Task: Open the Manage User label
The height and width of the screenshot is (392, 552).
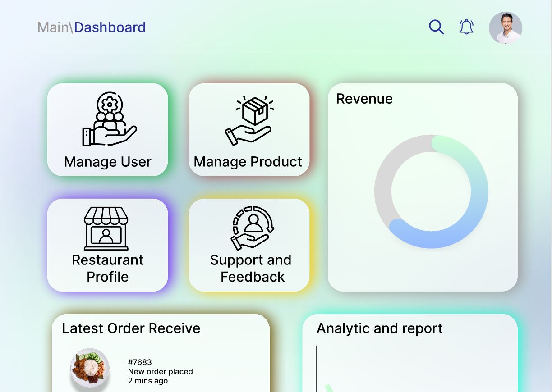Action: [108, 162]
